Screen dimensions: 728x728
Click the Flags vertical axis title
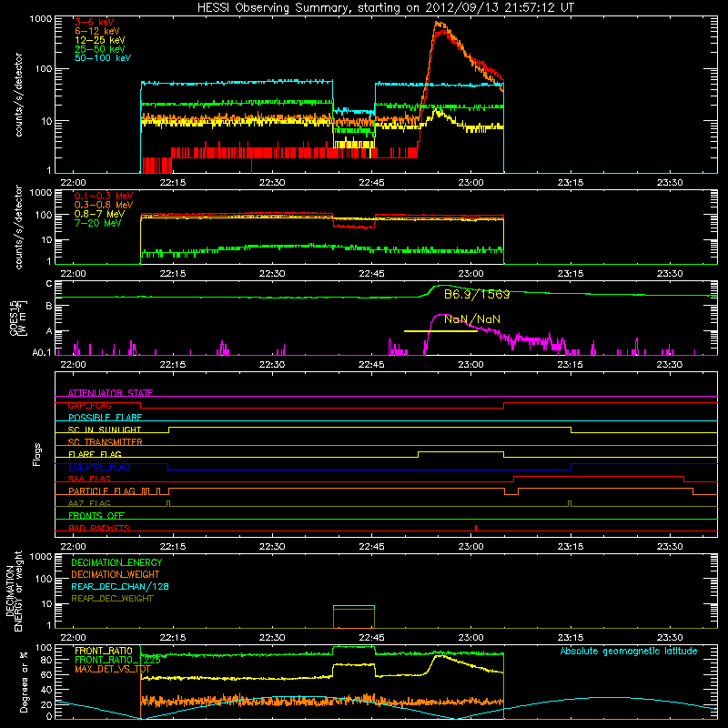(37, 454)
